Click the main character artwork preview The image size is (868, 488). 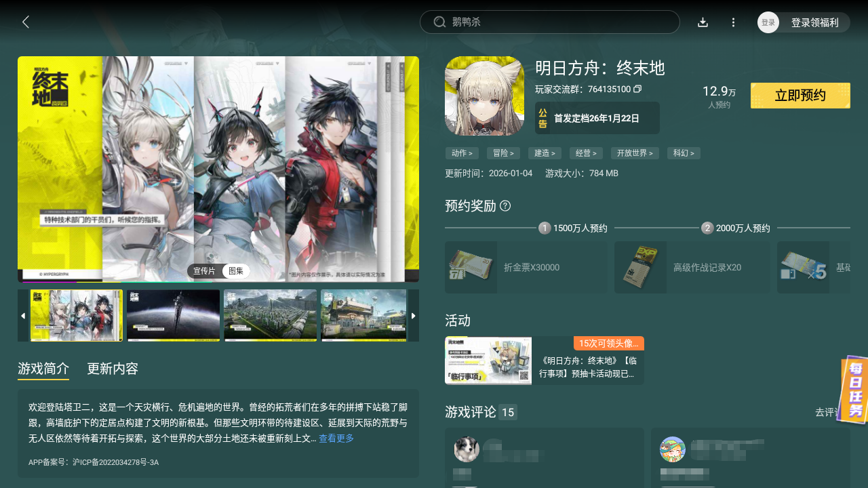(218, 169)
